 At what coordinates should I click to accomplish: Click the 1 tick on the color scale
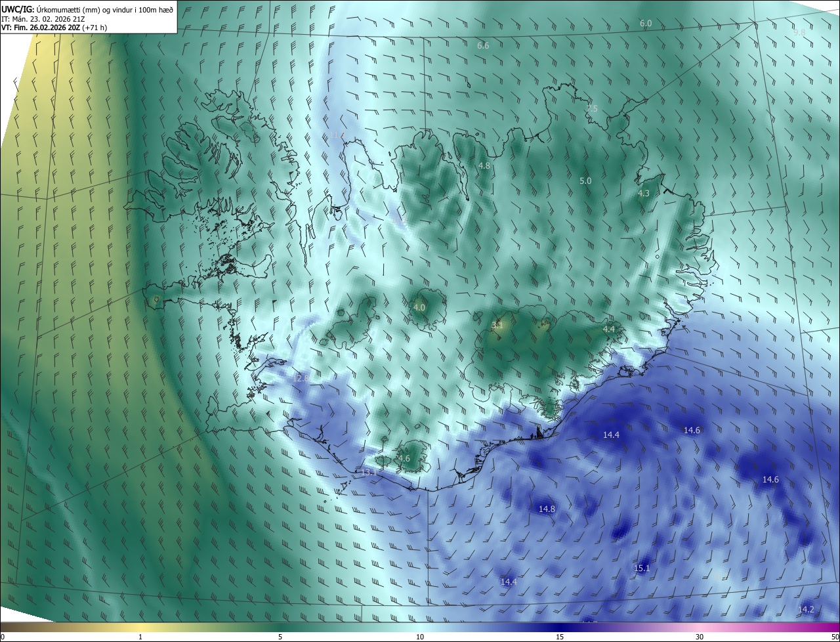(x=140, y=637)
